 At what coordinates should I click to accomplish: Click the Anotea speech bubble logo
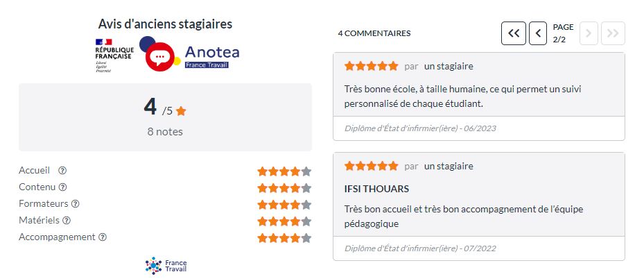point(159,55)
